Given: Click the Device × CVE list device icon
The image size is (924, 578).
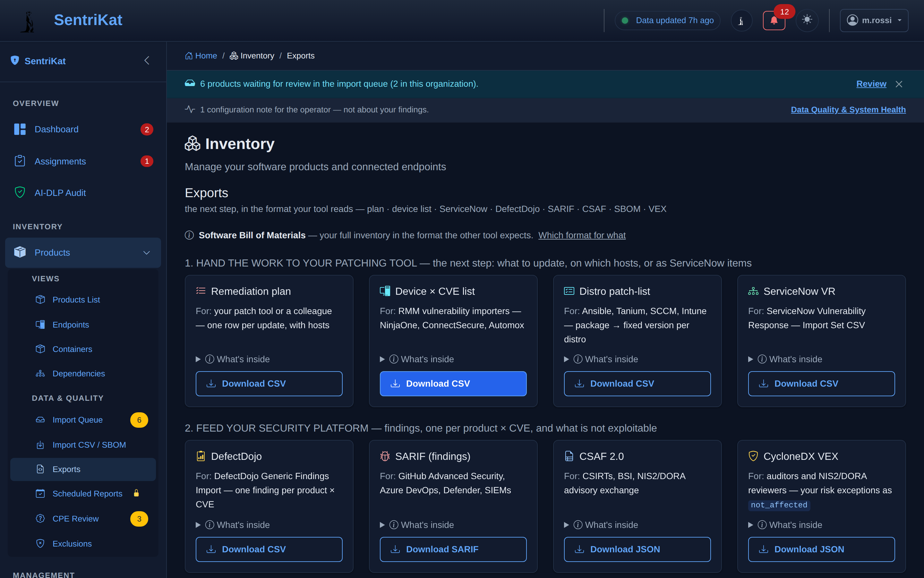Looking at the screenshot, I should tap(385, 291).
